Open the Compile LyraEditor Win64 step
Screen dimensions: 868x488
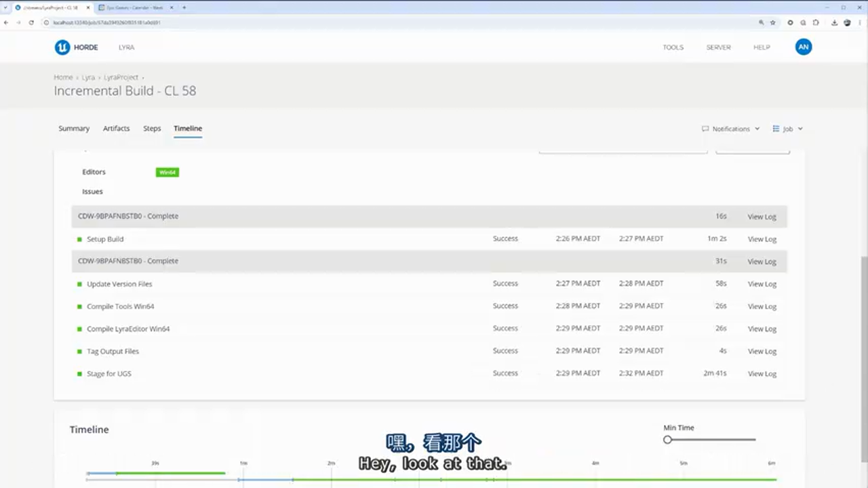pyautogui.click(x=128, y=329)
